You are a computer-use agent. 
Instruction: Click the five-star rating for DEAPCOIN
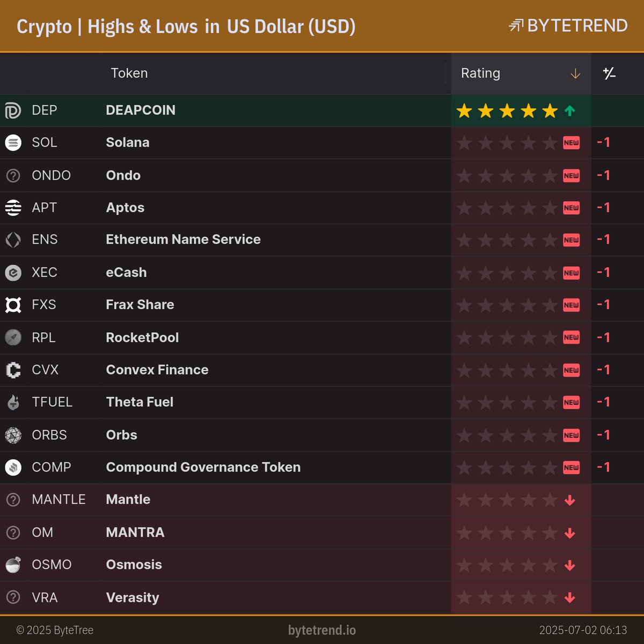pyautogui.click(x=507, y=111)
